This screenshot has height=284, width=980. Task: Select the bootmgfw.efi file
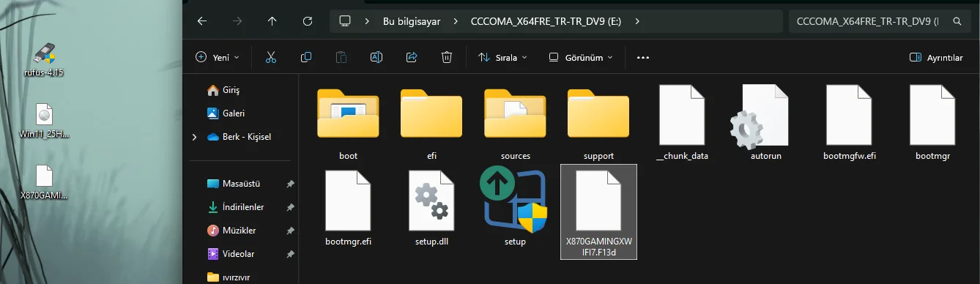coord(849,123)
